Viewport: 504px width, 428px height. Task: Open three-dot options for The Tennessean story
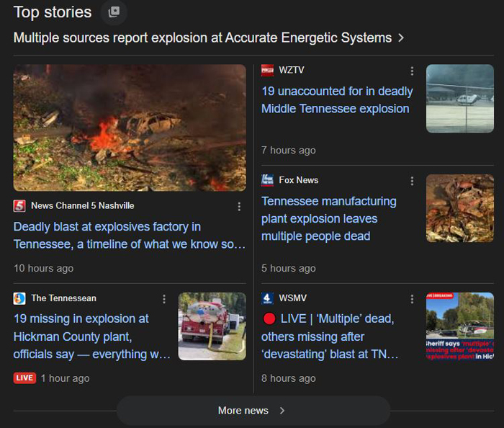coord(164,299)
